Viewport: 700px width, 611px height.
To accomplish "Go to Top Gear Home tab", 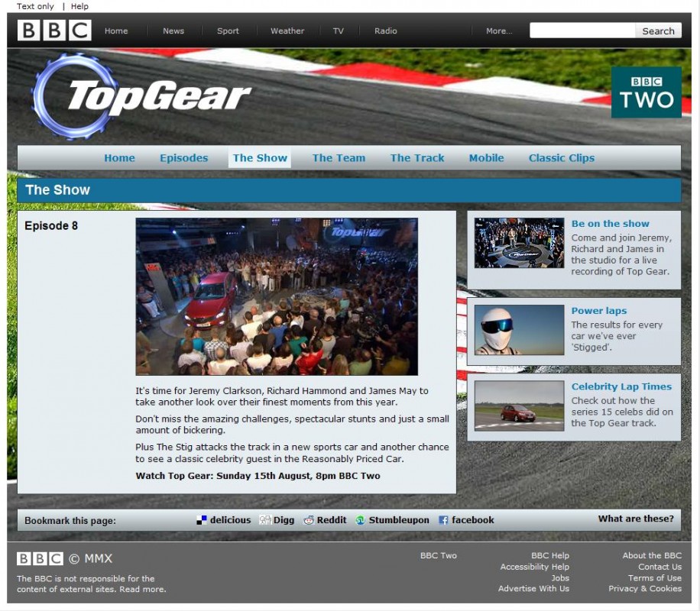I will [x=119, y=157].
